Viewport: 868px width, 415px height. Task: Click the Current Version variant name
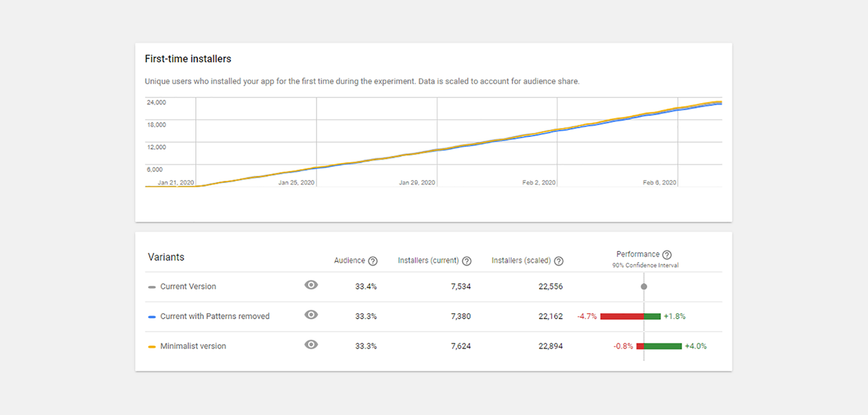(188, 287)
